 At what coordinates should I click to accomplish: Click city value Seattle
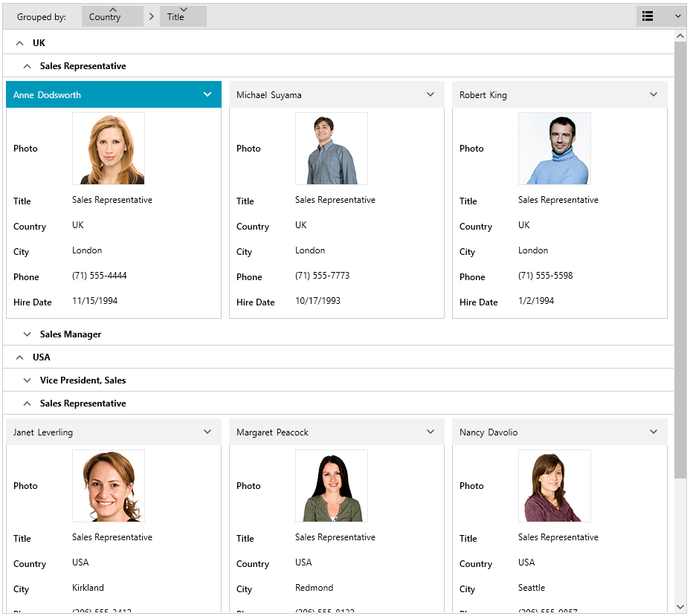[532, 588]
